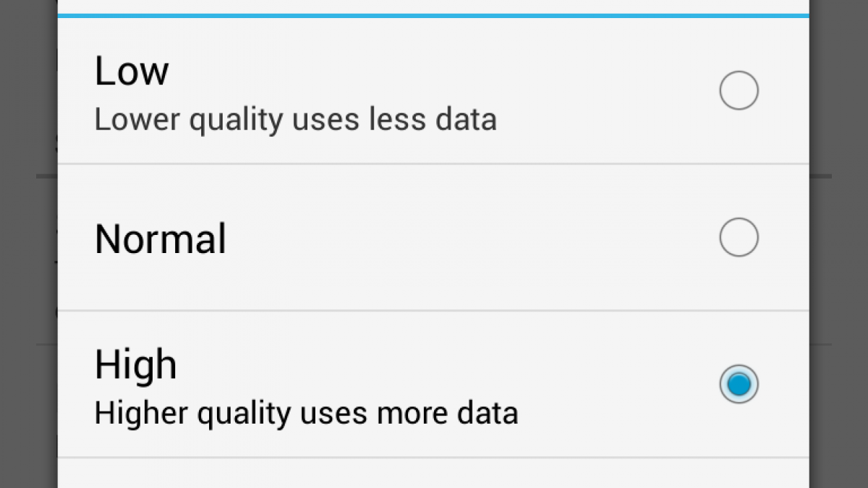Click the selected High radio button

click(739, 384)
